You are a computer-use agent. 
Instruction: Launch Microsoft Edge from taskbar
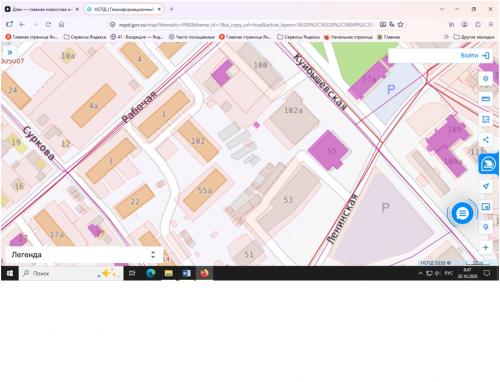click(151, 273)
